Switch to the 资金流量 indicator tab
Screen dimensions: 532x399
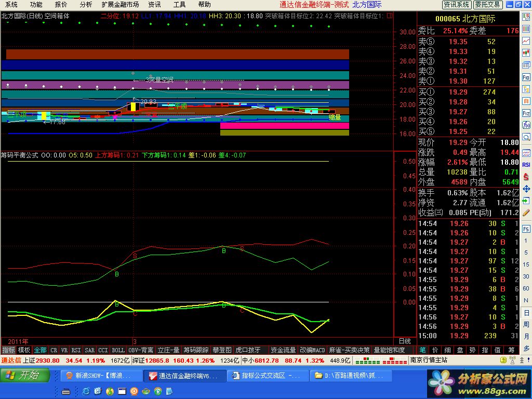click(283, 350)
